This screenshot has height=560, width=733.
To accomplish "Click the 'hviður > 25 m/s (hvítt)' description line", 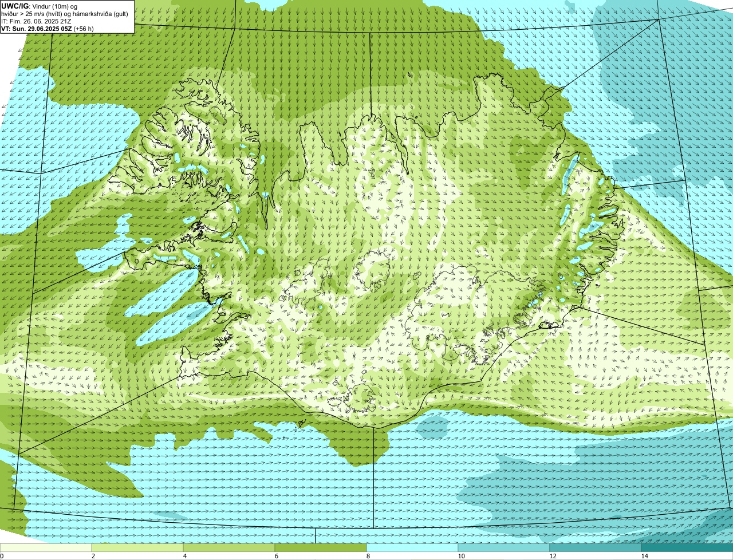I will [65, 14].
